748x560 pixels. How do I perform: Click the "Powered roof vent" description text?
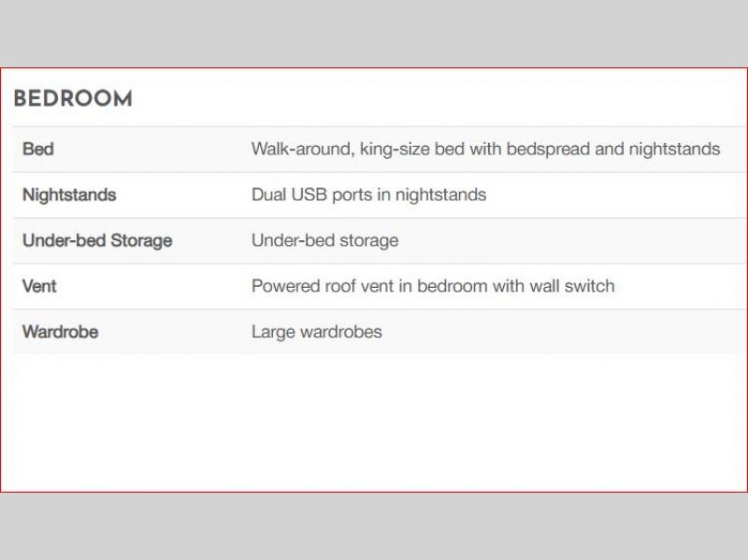[x=316, y=286]
